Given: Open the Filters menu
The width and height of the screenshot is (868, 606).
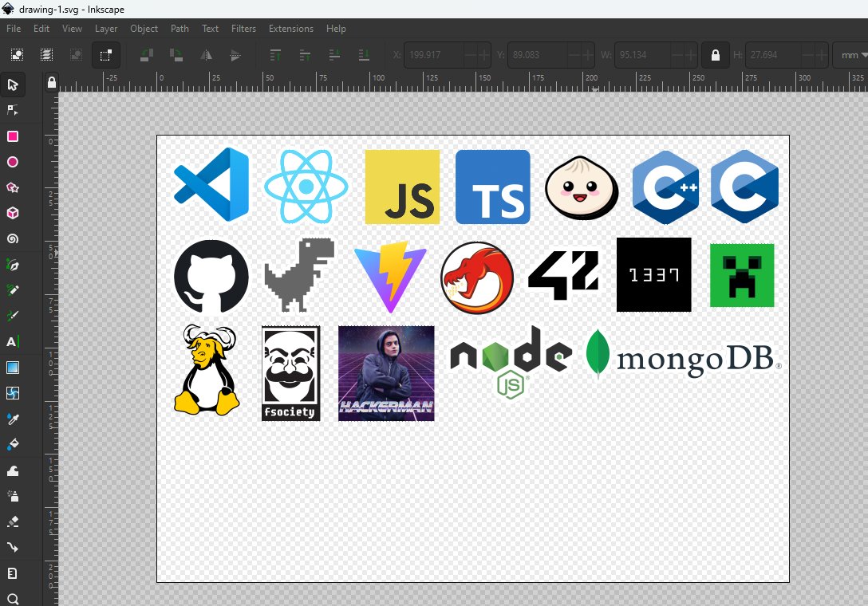Looking at the screenshot, I should coord(243,28).
